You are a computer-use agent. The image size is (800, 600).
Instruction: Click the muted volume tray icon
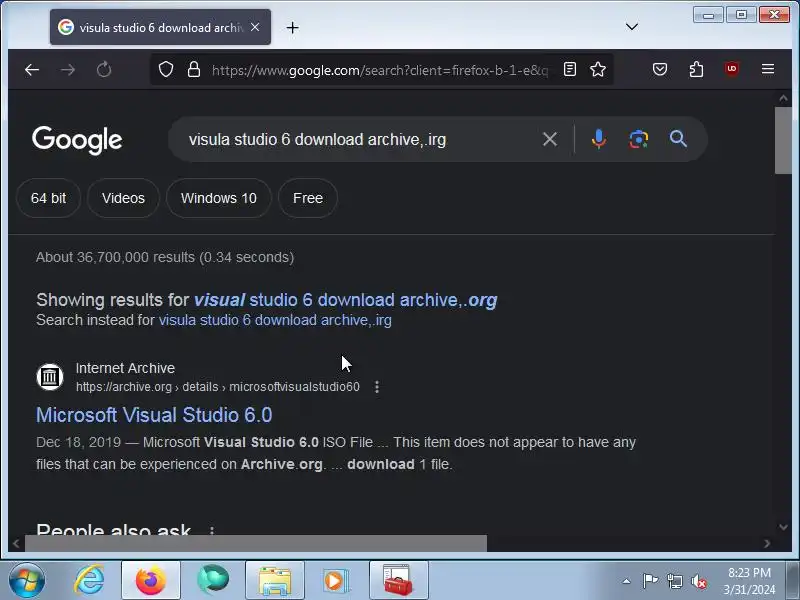coord(699,581)
